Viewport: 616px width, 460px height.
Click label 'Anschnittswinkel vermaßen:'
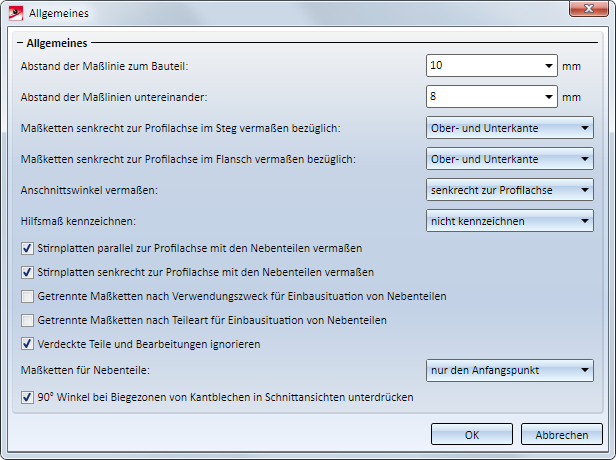click(x=89, y=190)
